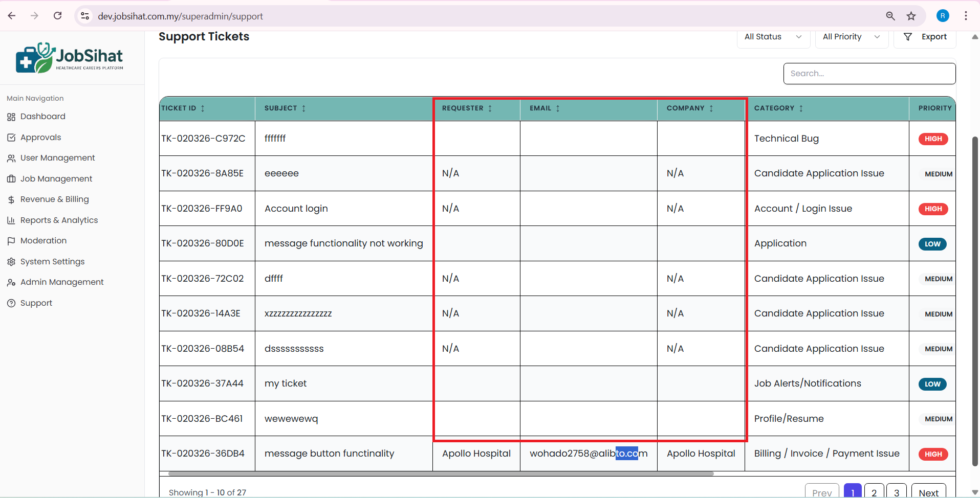Click the Approvals checkmark icon
The width and height of the screenshot is (980, 498).
point(11,138)
